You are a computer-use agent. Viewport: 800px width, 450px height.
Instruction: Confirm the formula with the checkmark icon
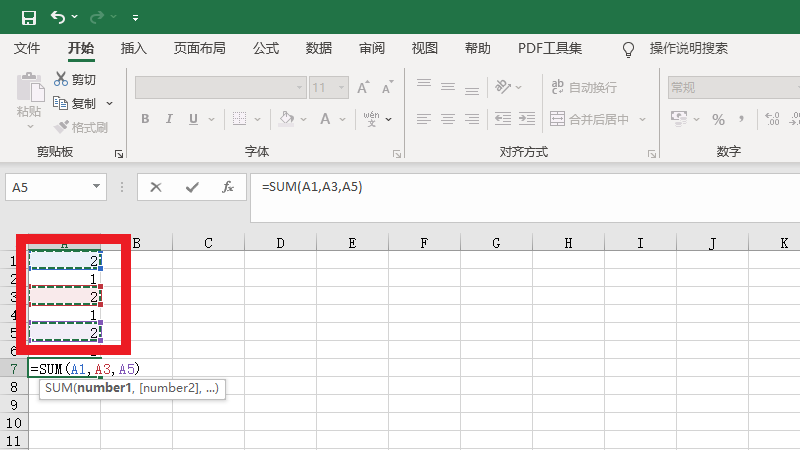point(192,186)
